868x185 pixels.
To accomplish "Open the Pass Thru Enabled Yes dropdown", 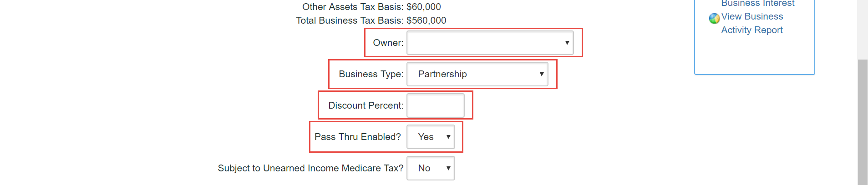I will 431,137.
